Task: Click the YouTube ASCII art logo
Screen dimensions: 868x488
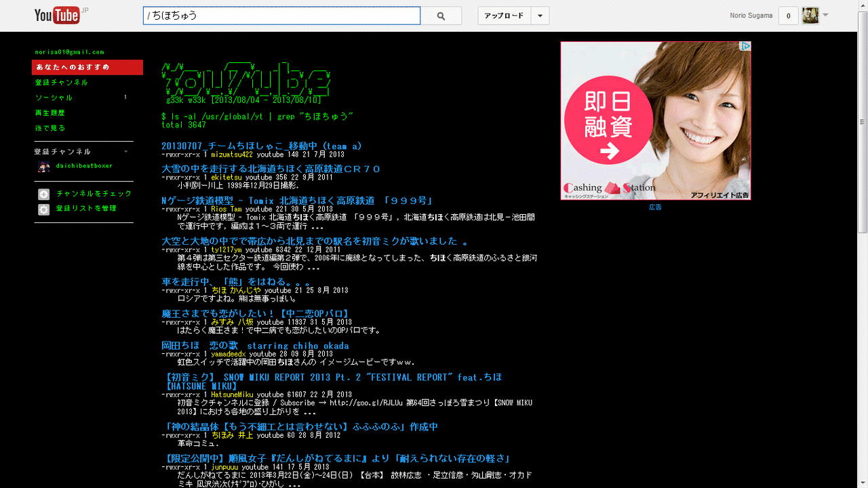Action: [246, 80]
